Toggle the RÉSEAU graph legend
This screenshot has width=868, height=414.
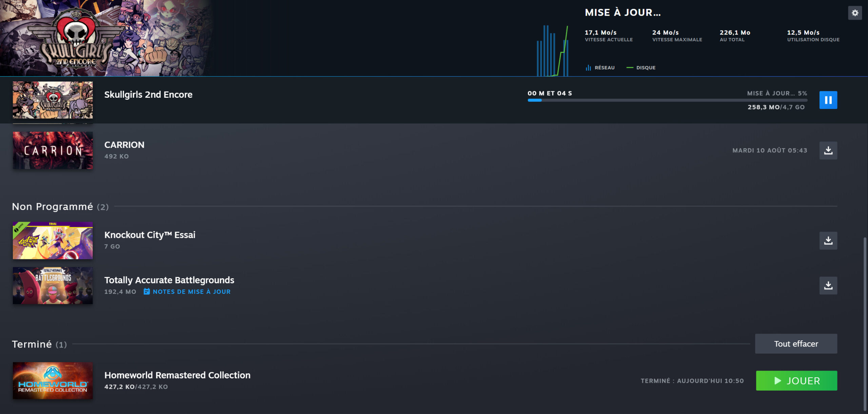[x=600, y=68]
